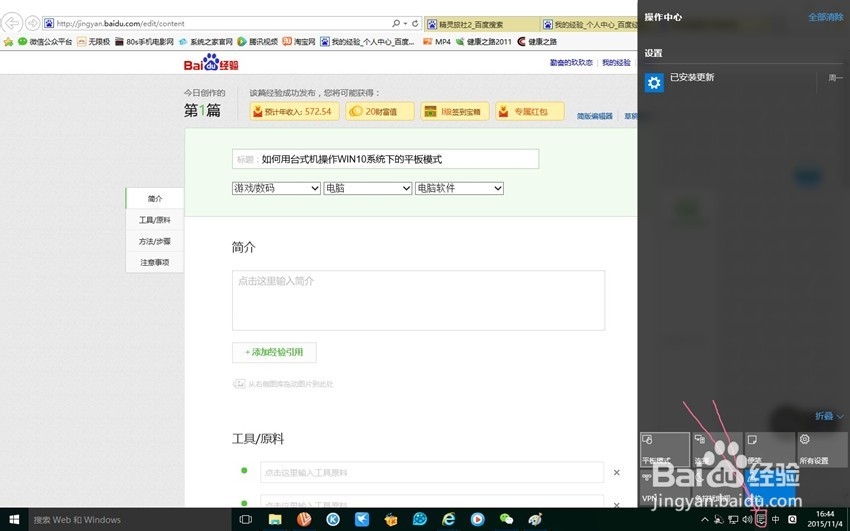The image size is (850, 531).
Task: Collapse quick actions with 折叠 chevron
Action: (x=829, y=416)
